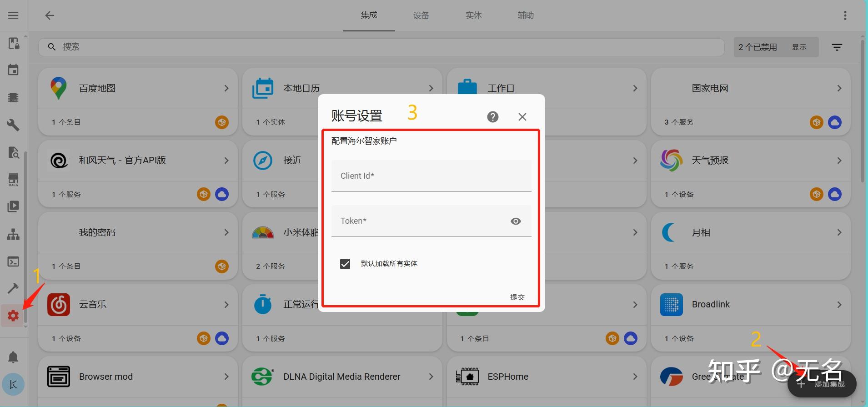Open the filter icon next to disabled items
The image size is (868, 407).
[837, 47]
